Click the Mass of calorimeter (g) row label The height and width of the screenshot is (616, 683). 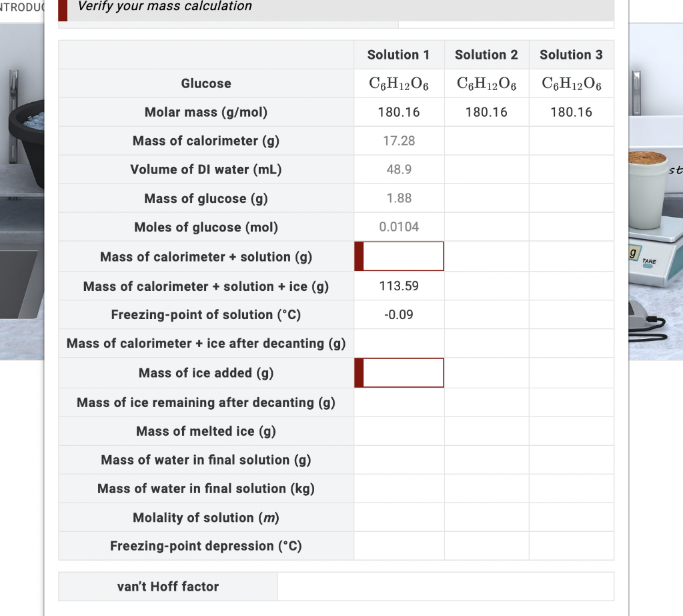206,141
